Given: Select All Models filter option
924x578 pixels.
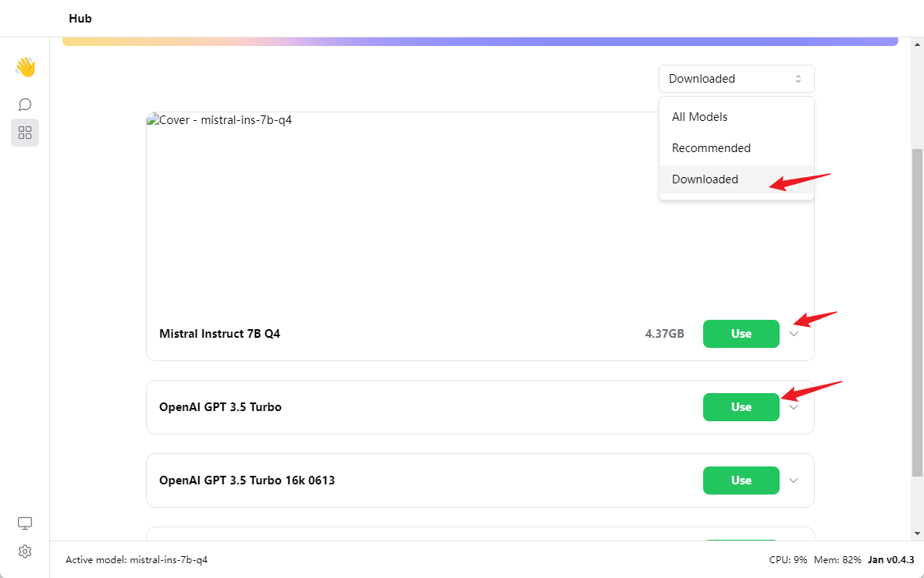Looking at the screenshot, I should [700, 117].
